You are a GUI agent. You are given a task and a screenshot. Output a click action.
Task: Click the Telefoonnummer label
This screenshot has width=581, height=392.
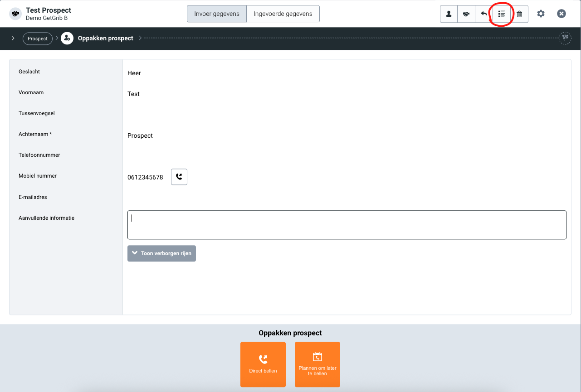39,155
